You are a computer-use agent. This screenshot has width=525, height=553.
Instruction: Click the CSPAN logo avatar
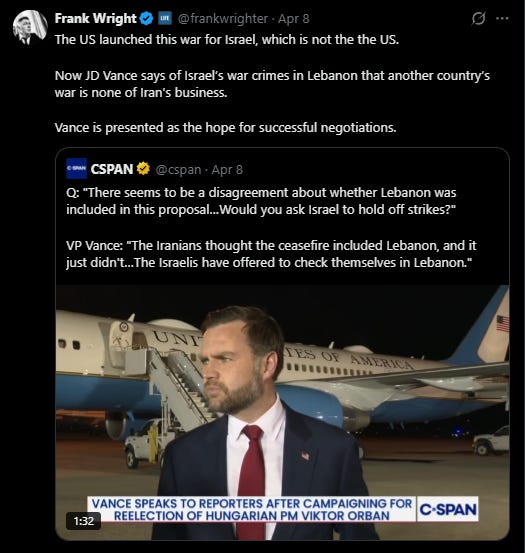tap(76, 169)
